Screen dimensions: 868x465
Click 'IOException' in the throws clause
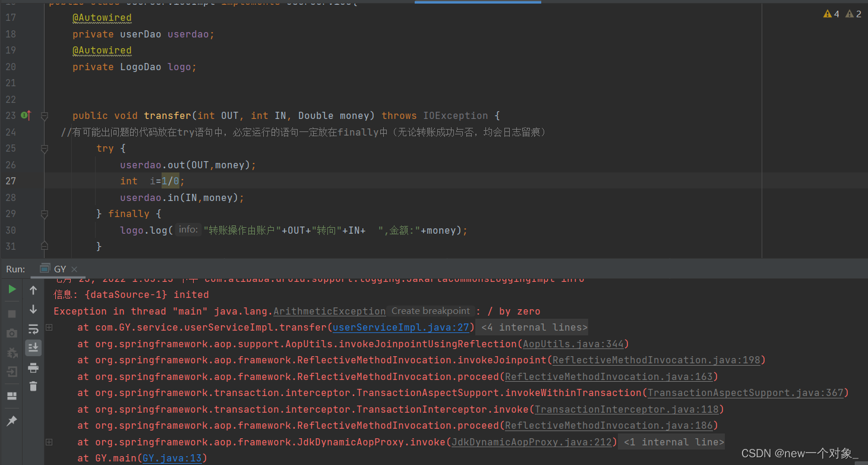tap(456, 115)
